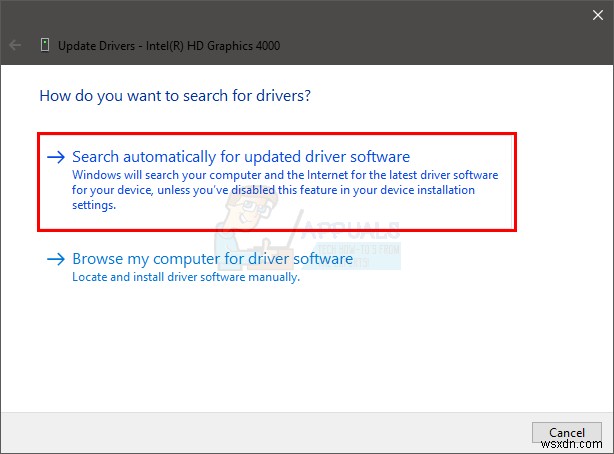This screenshot has height=454, width=614.
Task: Click the description starting Windows will search your computer
Action: click(x=285, y=190)
